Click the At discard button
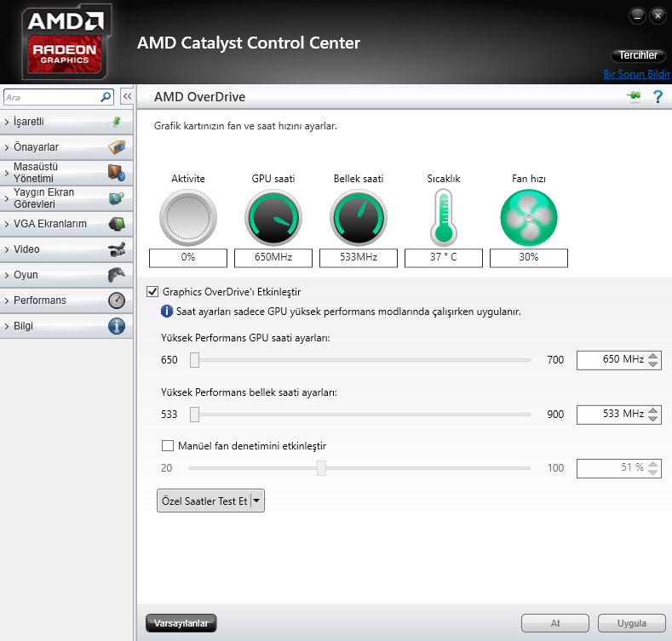This screenshot has height=641, width=672. pos(555,623)
